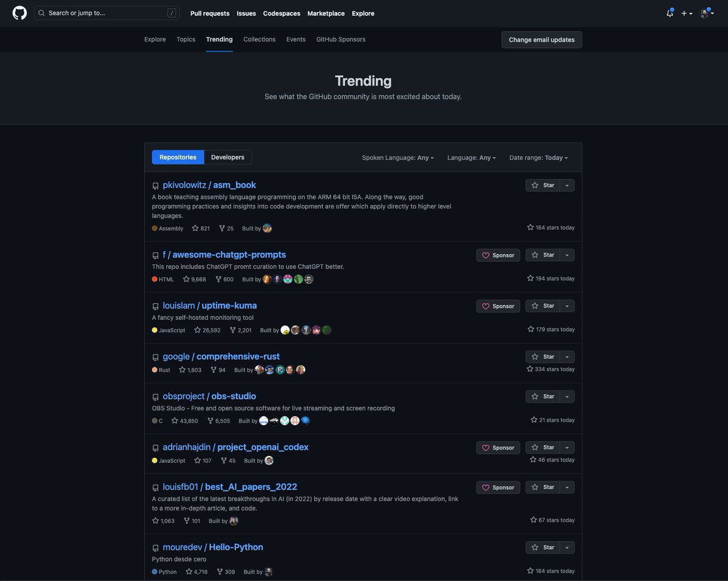The width and height of the screenshot is (728, 581).
Task: Star the best_AI_papers_2022 repository
Action: pos(542,488)
